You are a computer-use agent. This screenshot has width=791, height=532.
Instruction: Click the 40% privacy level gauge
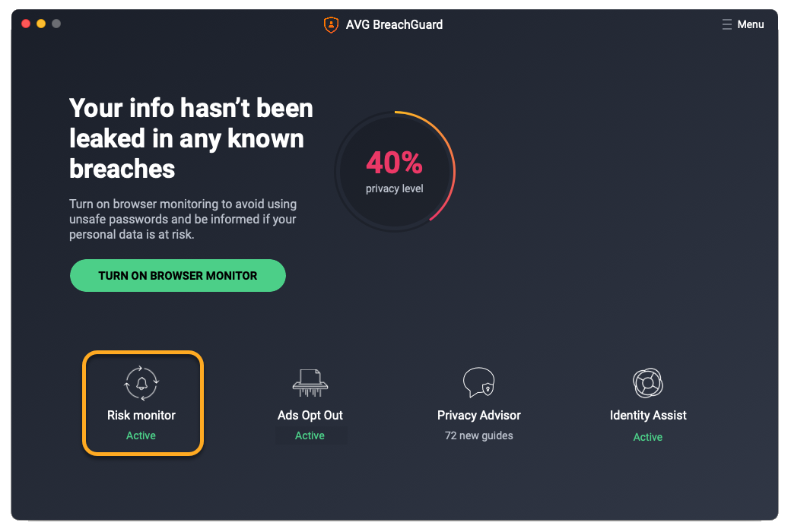[x=394, y=170]
